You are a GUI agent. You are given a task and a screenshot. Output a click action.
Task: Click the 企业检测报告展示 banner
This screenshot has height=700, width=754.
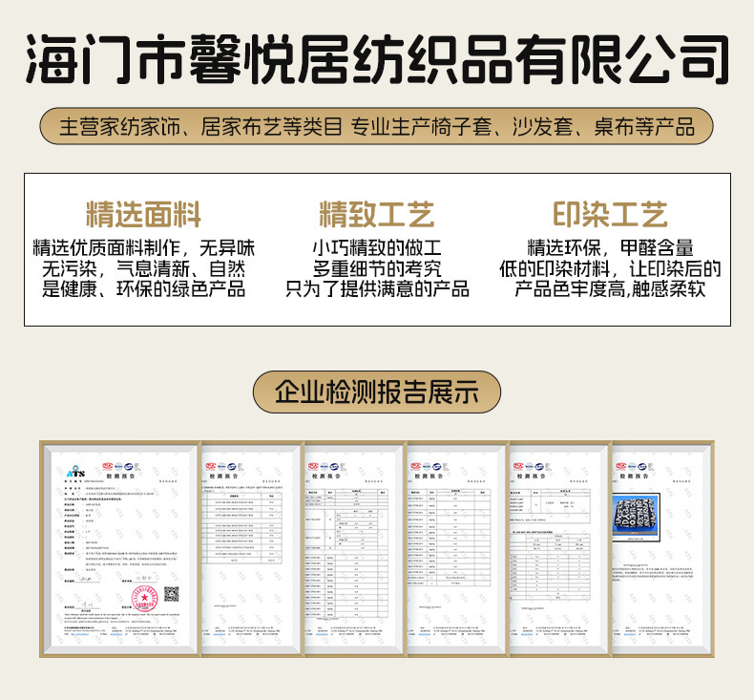pyautogui.click(x=376, y=392)
